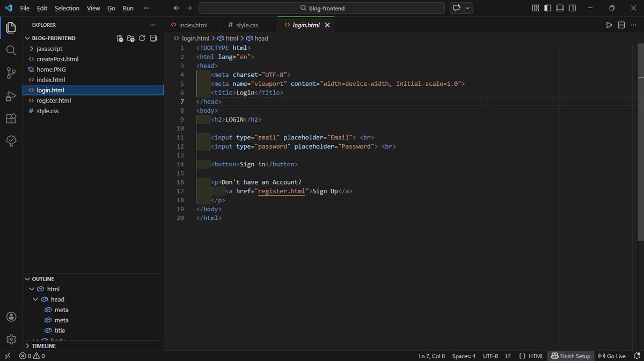
Task: Open Explorer Views and More Actions ellipsis
Action: [x=153, y=25]
